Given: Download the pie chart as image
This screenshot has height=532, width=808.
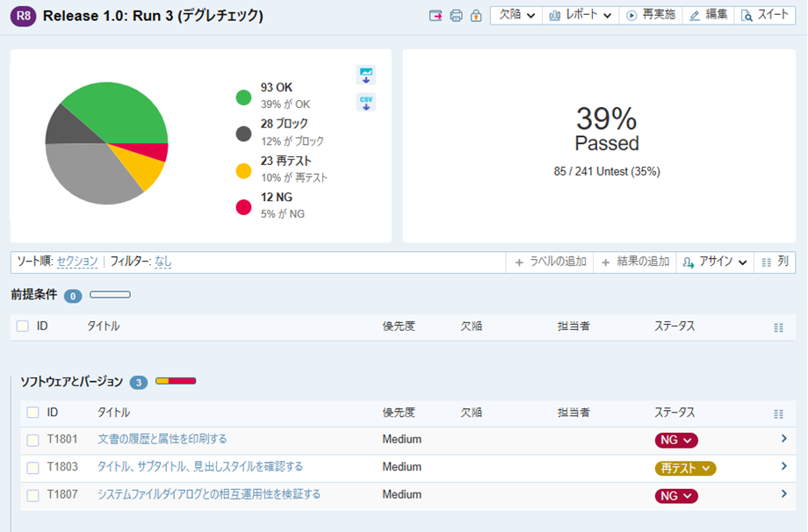Looking at the screenshot, I should (366, 75).
